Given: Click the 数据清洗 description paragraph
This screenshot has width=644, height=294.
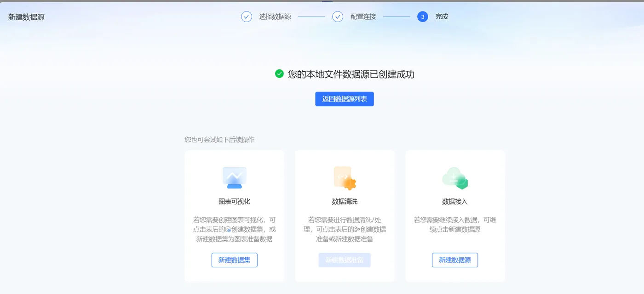Looking at the screenshot, I should coord(345,229).
